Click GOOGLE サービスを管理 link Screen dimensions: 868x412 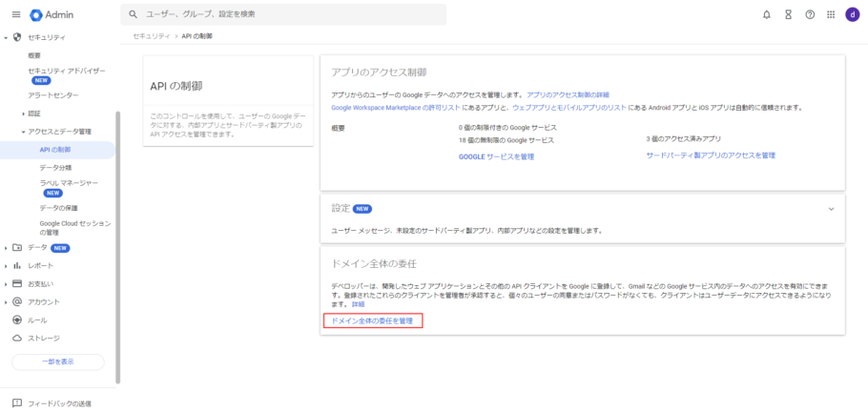pos(496,155)
